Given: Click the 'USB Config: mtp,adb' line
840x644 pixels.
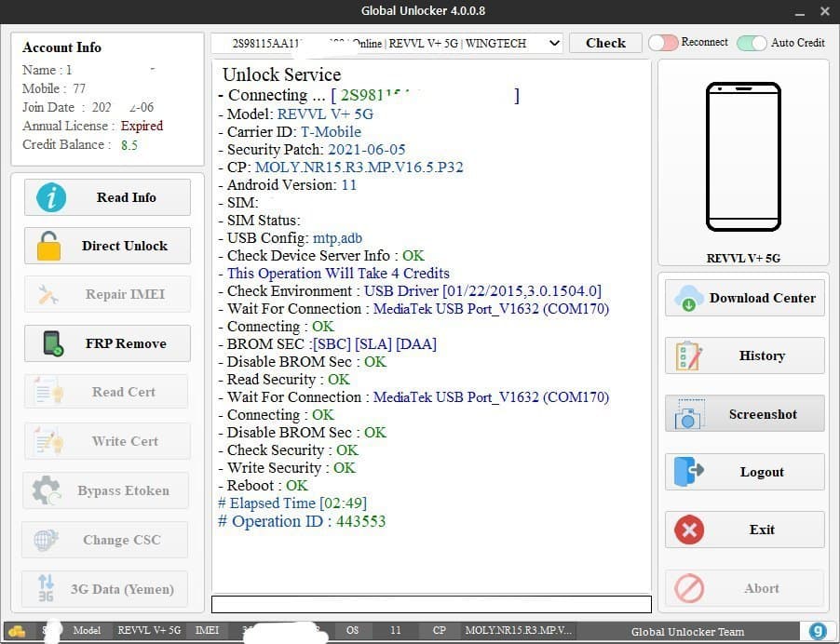Looking at the screenshot, I should (291, 238).
